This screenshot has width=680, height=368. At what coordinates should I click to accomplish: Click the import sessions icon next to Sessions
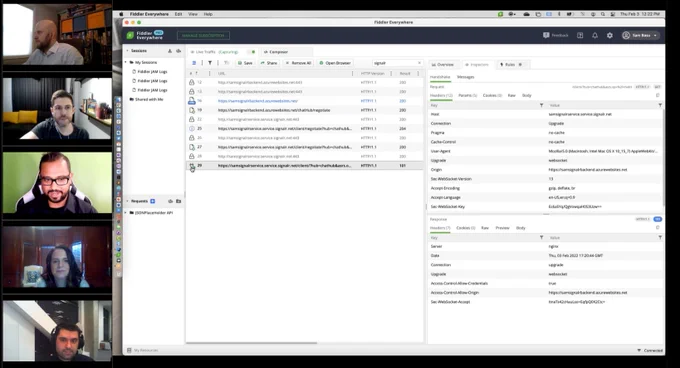point(170,51)
